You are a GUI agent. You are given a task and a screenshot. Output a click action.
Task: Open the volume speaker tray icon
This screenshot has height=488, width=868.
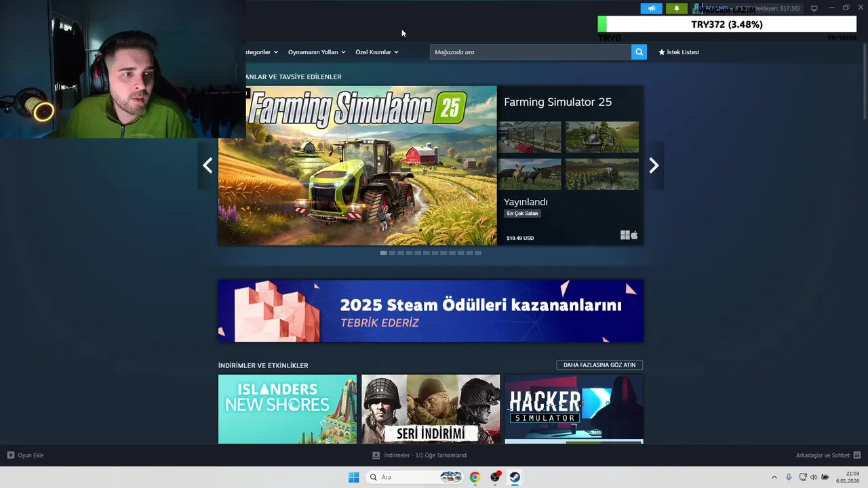click(814, 477)
